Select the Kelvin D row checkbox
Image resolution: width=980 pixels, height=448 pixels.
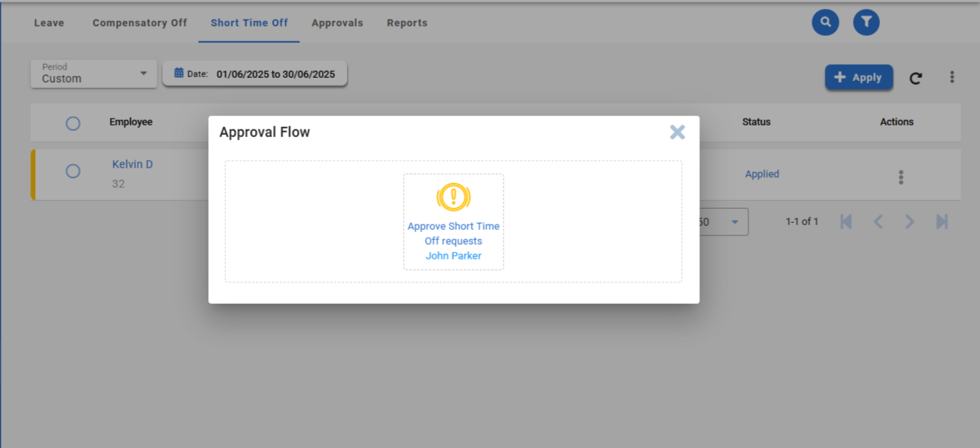coord(73,171)
